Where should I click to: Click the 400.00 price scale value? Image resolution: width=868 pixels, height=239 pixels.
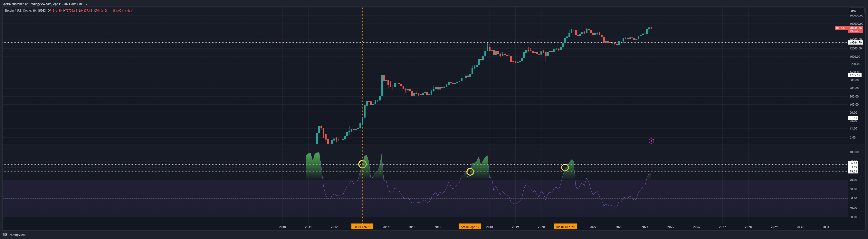[x=854, y=88]
